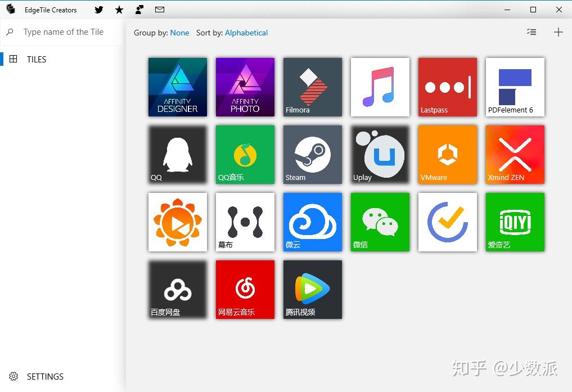
Task: Click the Twitter bird icon
Action: click(99, 10)
